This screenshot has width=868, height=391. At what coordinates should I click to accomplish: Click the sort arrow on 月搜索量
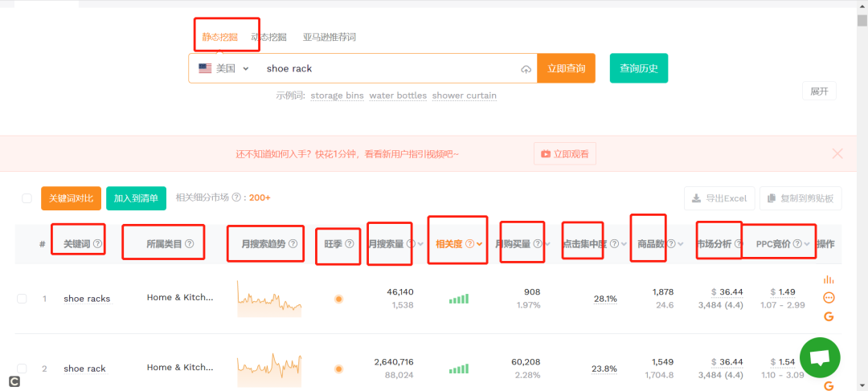420,244
